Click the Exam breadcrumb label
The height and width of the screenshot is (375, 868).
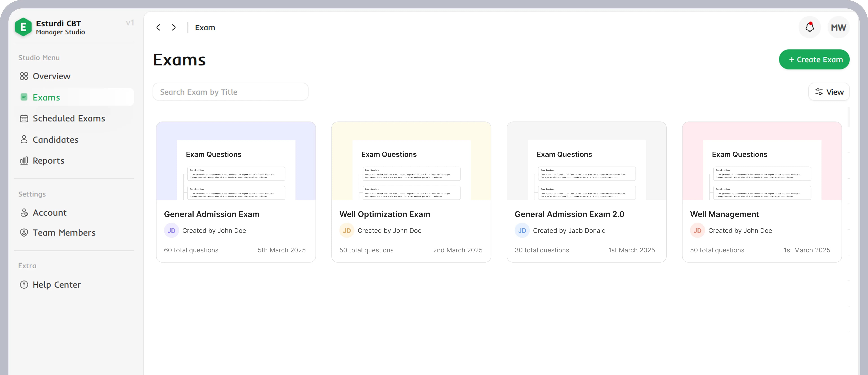click(x=205, y=28)
